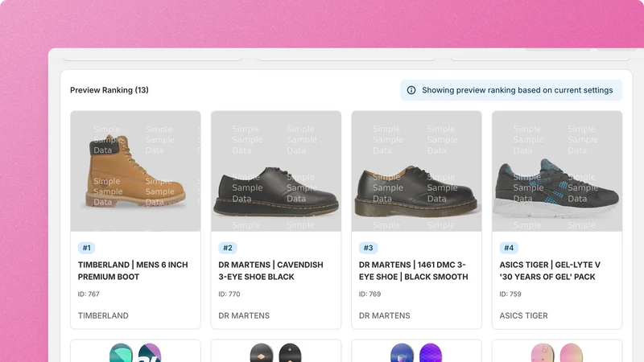644x362 pixels.
Task: Select the Asics Tiger Gel-Lyte V title
Action: [x=550, y=271]
